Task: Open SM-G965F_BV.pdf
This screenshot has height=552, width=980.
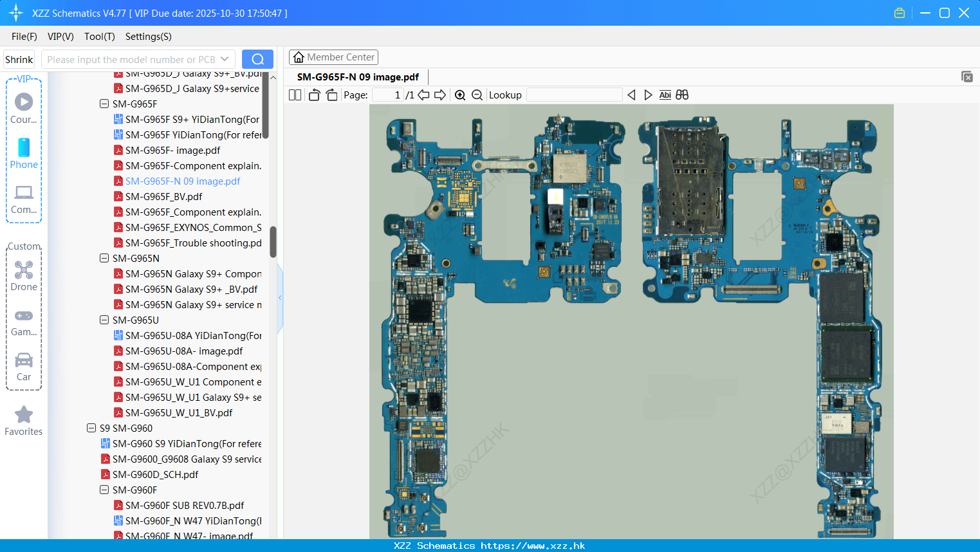Action: (163, 196)
